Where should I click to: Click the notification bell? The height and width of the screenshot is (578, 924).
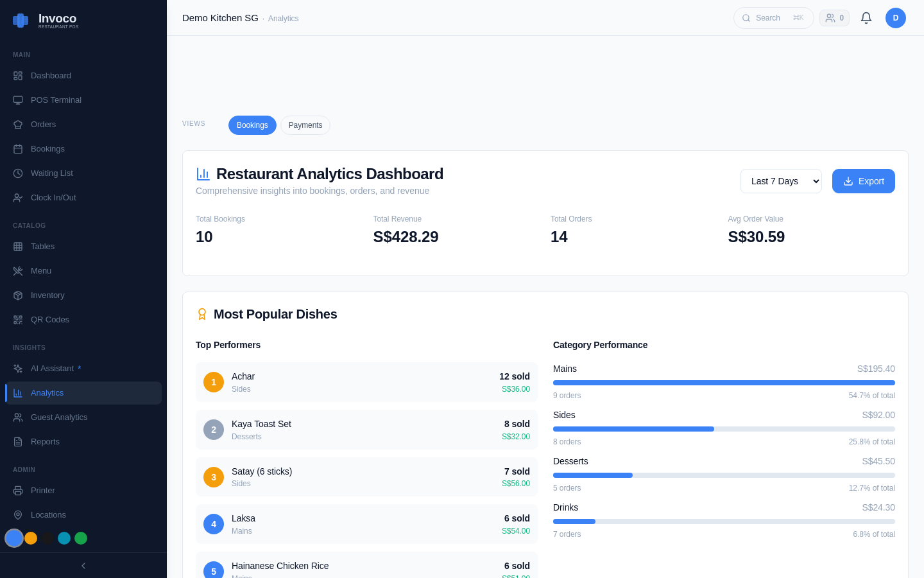pyautogui.click(x=866, y=18)
